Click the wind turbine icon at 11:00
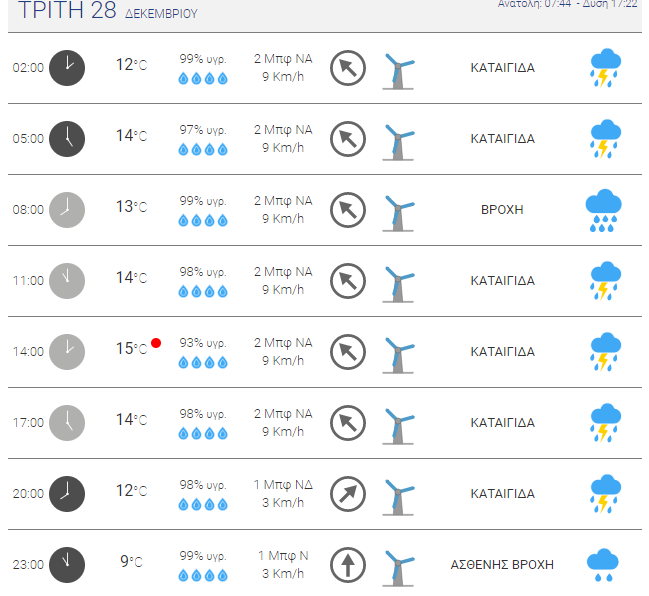Screen dimensions: 649x596 point(398,284)
